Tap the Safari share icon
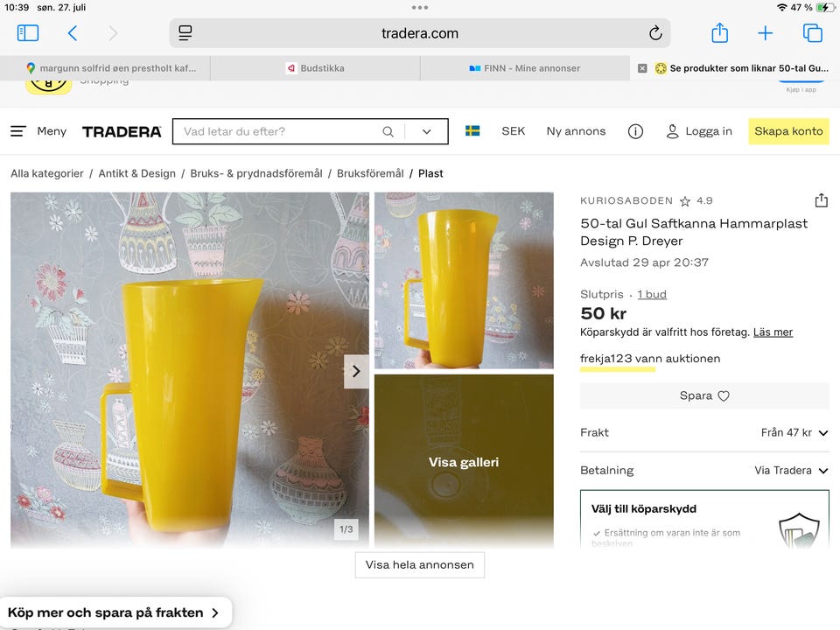The height and width of the screenshot is (630, 840). click(719, 33)
